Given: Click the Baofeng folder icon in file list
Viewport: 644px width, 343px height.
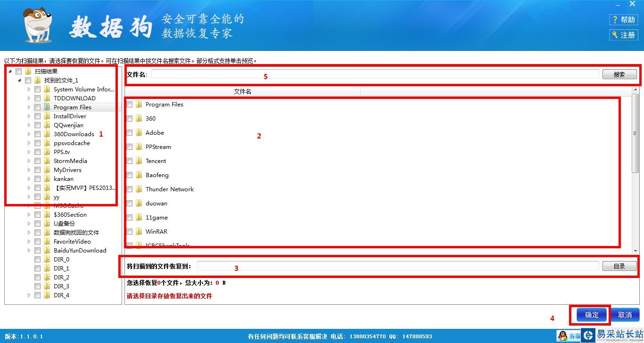Looking at the screenshot, I should pyautogui.click(x=139, y=175).
